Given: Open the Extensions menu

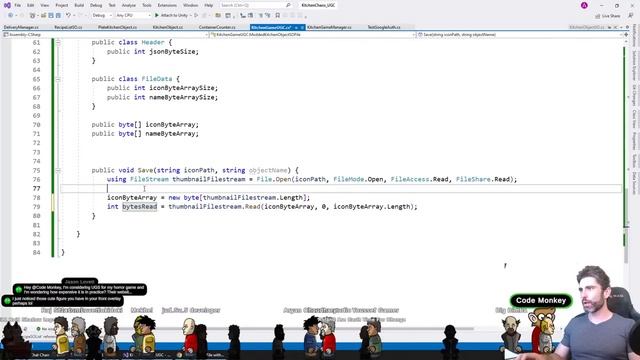Looking at the screenshot, I should 167,5.
